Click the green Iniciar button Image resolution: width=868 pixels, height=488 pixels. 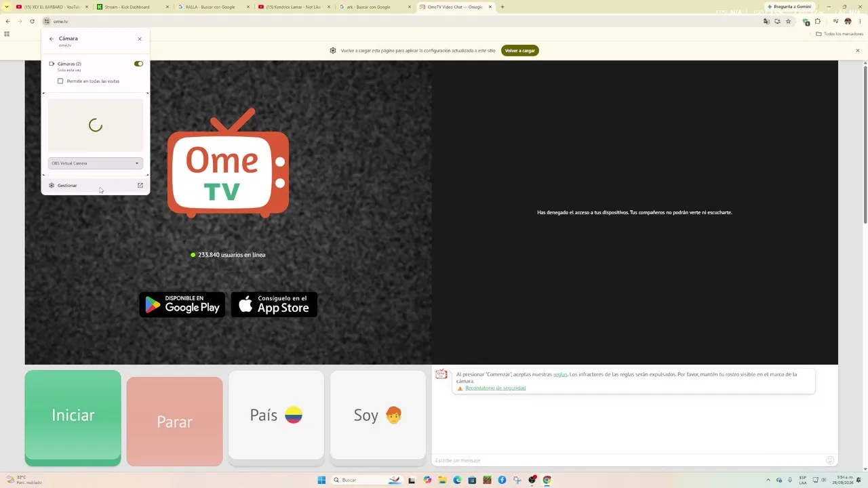pyautogui.click(x=73, y=418)
